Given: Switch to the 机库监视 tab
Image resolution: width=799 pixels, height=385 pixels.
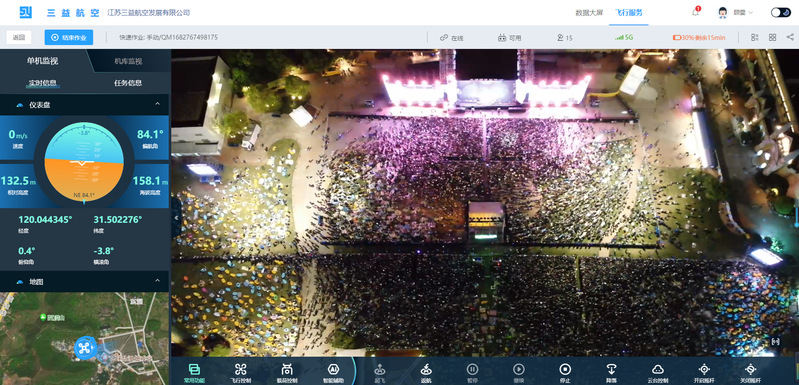Looking at the screenshot, I should [x=128, y=61].
